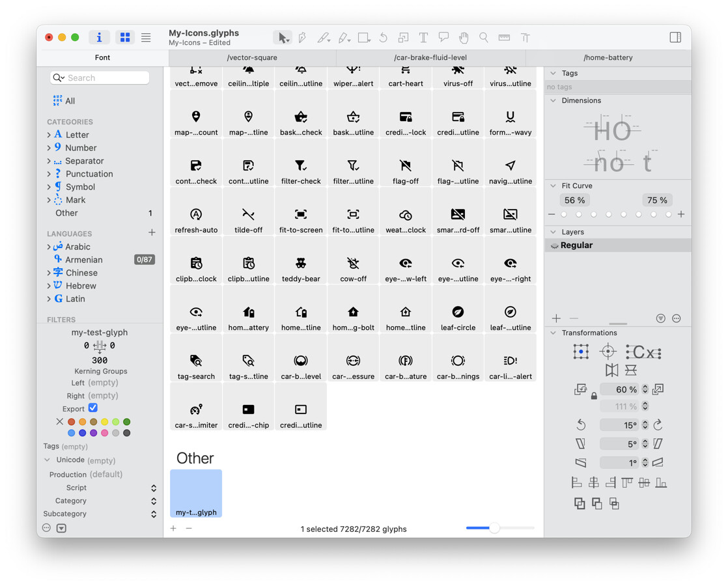Pick the yellow color label
The height and width of the screenshot is (586, 728).
click(104, 422)
